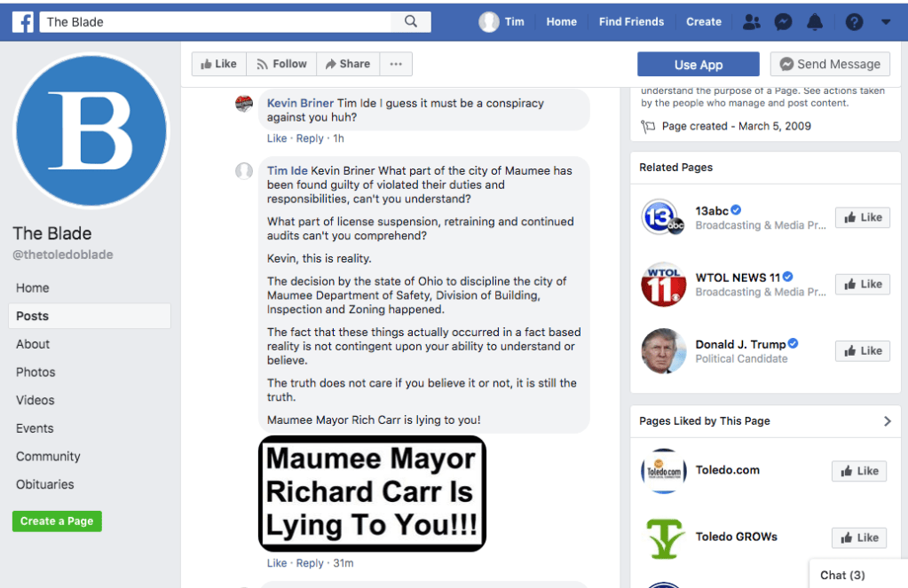Open the account dropdown arrow
Viewport: 908px width, 588px height.
(x=886, y=22)
